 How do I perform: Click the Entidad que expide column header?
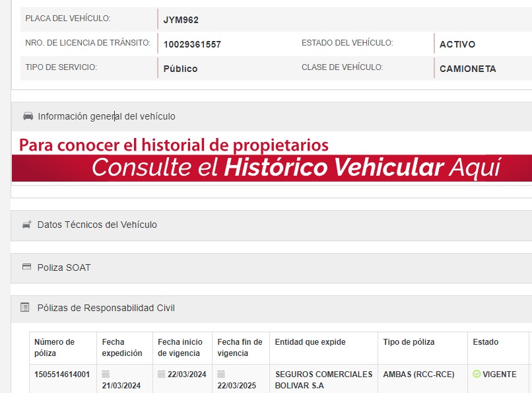[x=310, y=342]
